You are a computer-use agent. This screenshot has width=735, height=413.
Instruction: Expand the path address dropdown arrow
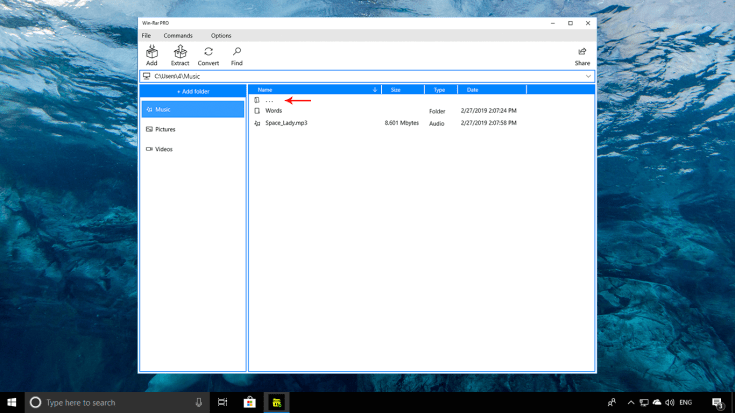tap(588, 76)
